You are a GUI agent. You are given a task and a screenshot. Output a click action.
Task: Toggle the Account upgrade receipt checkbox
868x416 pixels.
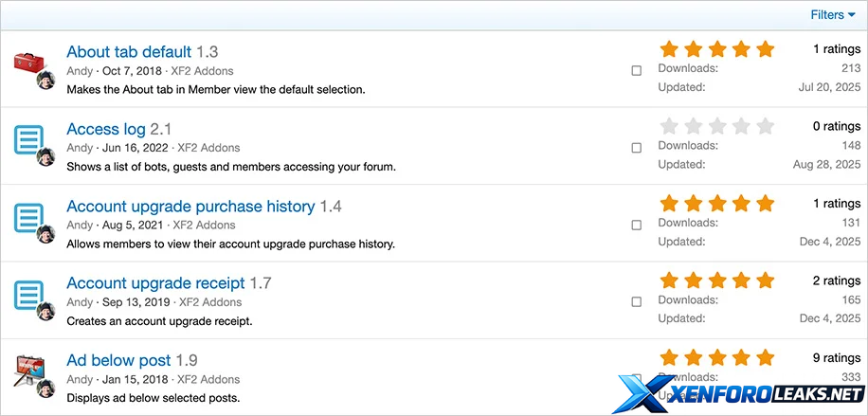[x=637, y=302]
